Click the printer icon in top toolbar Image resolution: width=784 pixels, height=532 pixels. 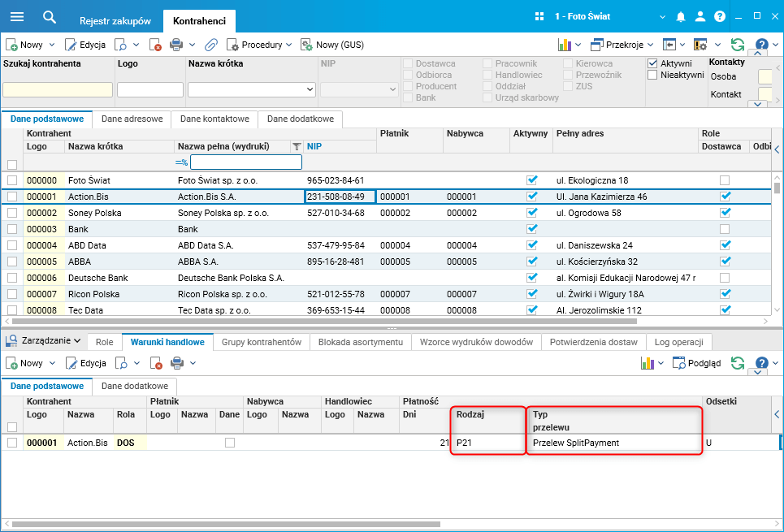[x=176, y=45]
